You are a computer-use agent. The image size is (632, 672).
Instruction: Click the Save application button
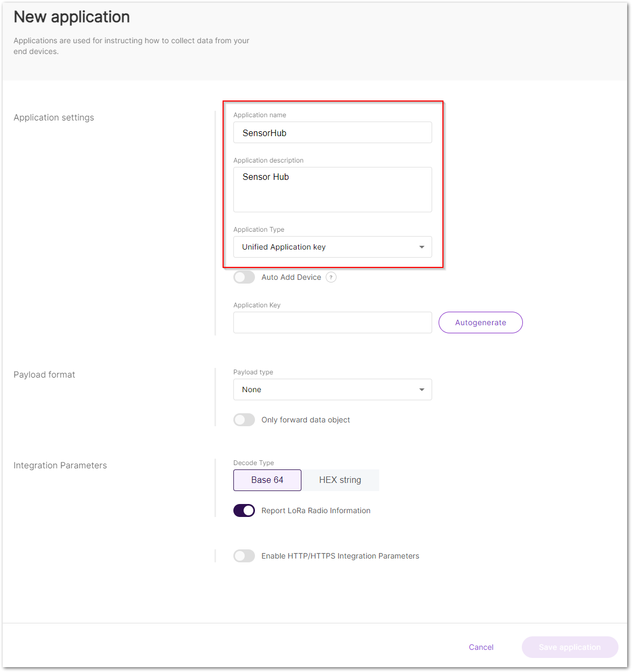coord(570,647)
